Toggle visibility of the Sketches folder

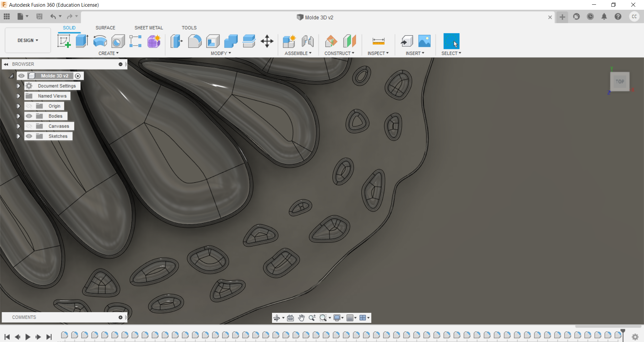[x=29, y=136]
